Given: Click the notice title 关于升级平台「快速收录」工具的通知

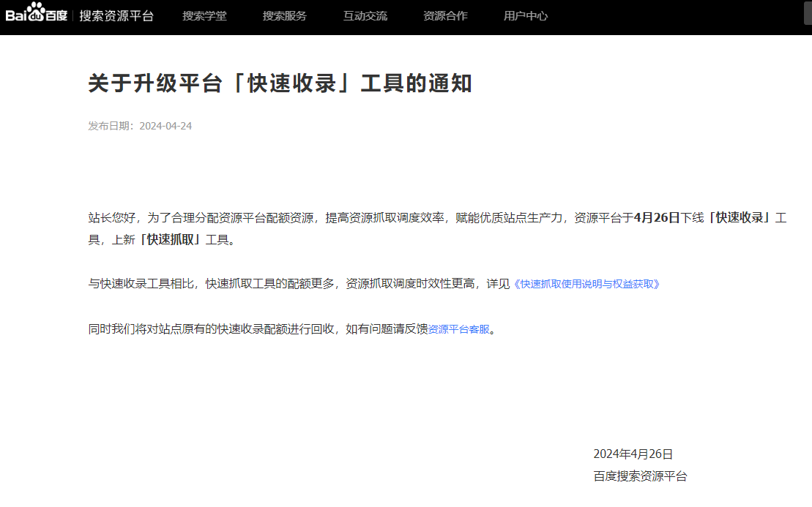Looking at the screenshot, I should [x=280, y=83].
